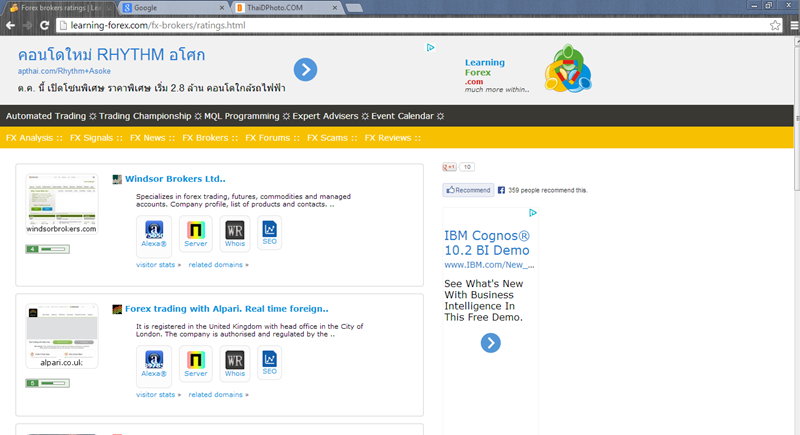Go to FX Signals section
Viewport: 800px width, 435px height.
point(91,138)
